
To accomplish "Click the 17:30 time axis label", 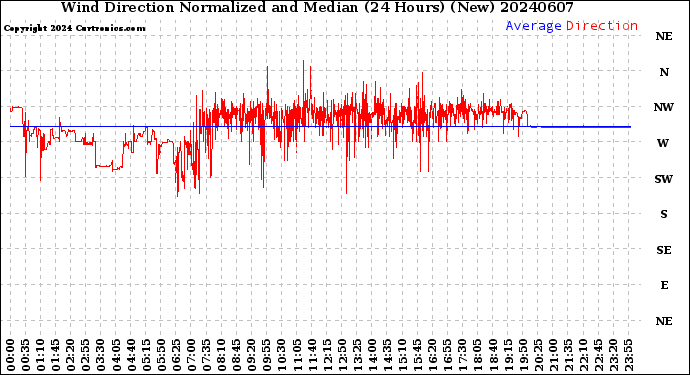I will pos(462,355).
